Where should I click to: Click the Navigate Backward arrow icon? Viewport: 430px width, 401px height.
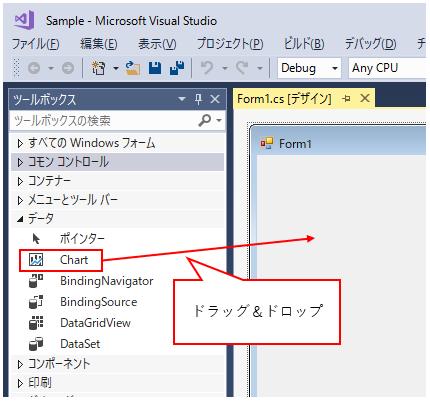tap(34, 68)
